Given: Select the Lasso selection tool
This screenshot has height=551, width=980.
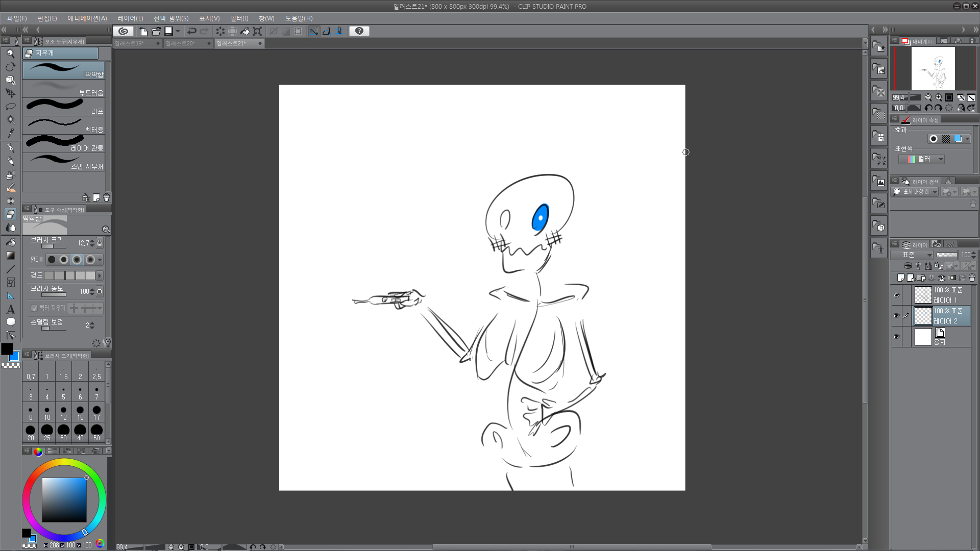Looking at the screenshot, I should 10,107.
